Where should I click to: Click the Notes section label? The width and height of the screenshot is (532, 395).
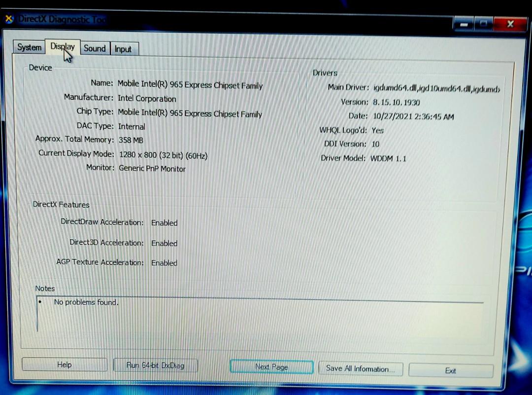(x=45, y=288)
